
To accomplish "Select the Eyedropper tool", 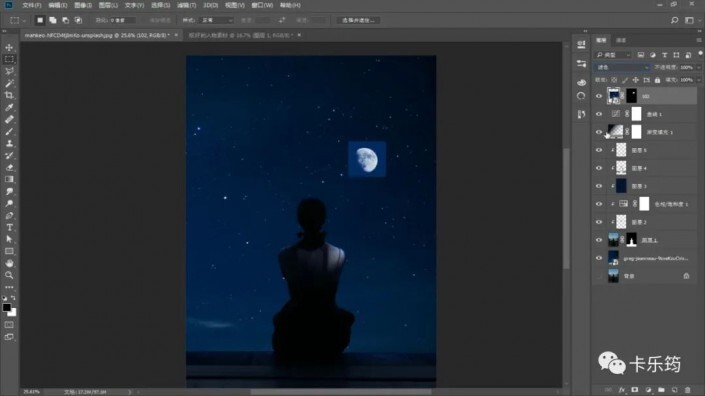I will point(9,107).
